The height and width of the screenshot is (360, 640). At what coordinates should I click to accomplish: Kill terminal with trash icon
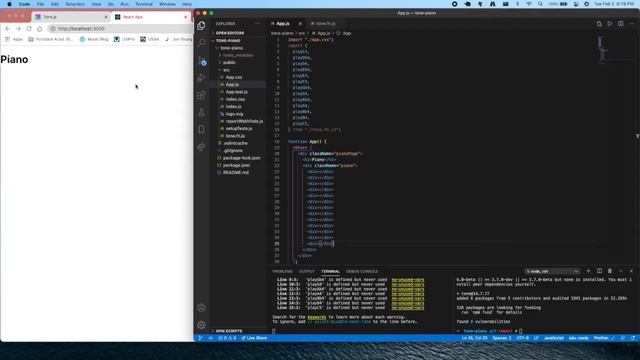(610, 271)
